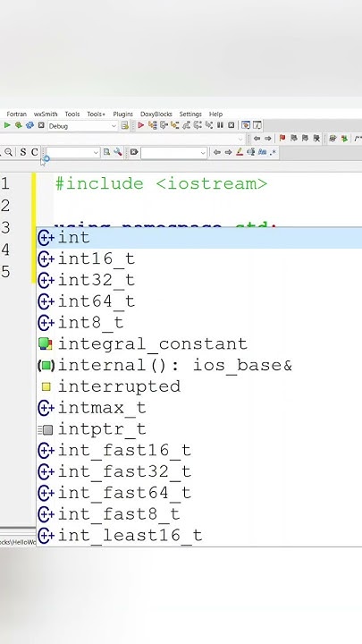Open the search text combo box
362x644 pixels.
click(x=73, y=152)
